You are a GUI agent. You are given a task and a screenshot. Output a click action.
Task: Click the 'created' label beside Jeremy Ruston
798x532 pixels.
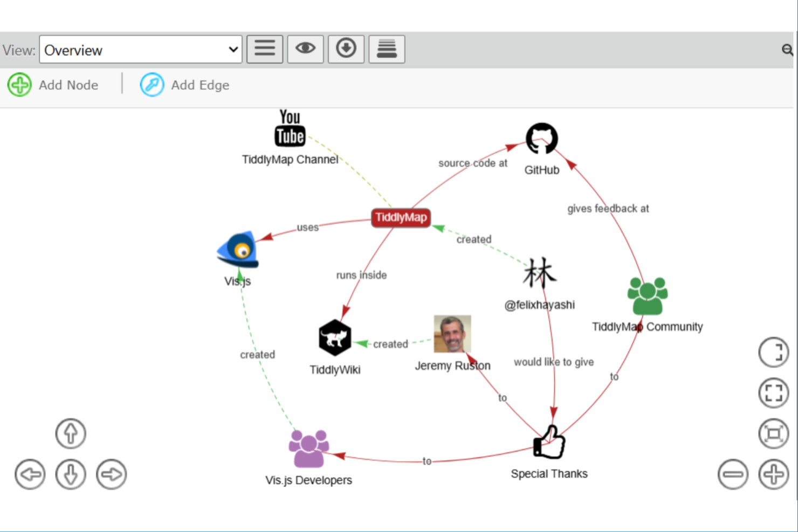(x=390, y=344)
